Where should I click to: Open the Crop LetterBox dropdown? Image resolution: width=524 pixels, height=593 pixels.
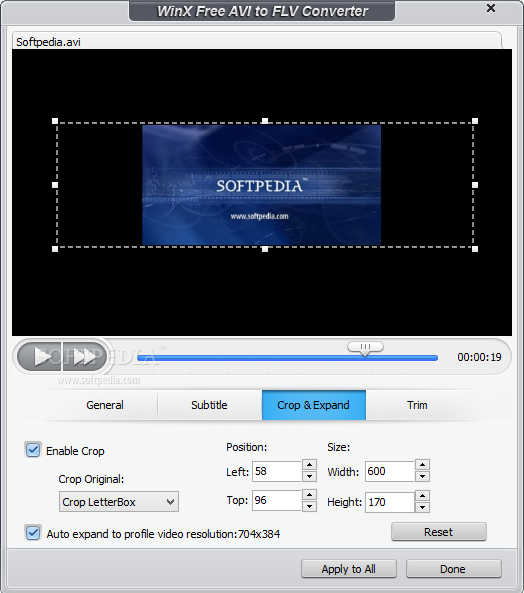pyautogui.click(x=119, y=502)
